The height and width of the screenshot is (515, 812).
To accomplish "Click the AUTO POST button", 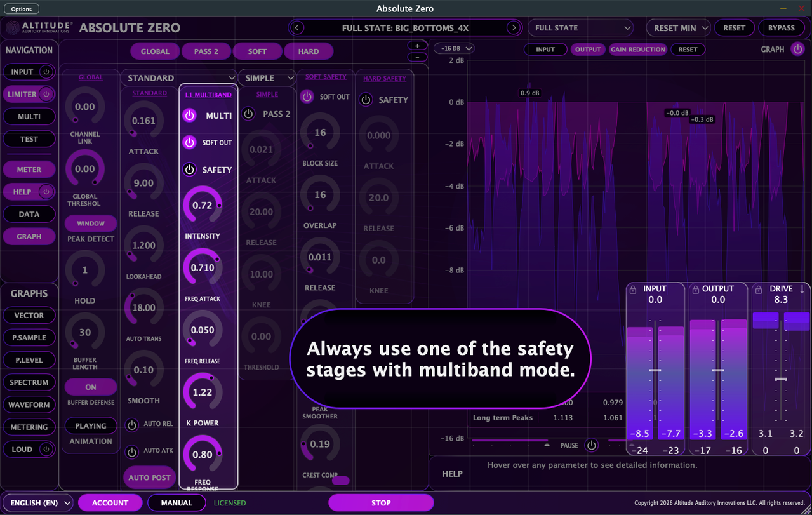I will (149, 478).
